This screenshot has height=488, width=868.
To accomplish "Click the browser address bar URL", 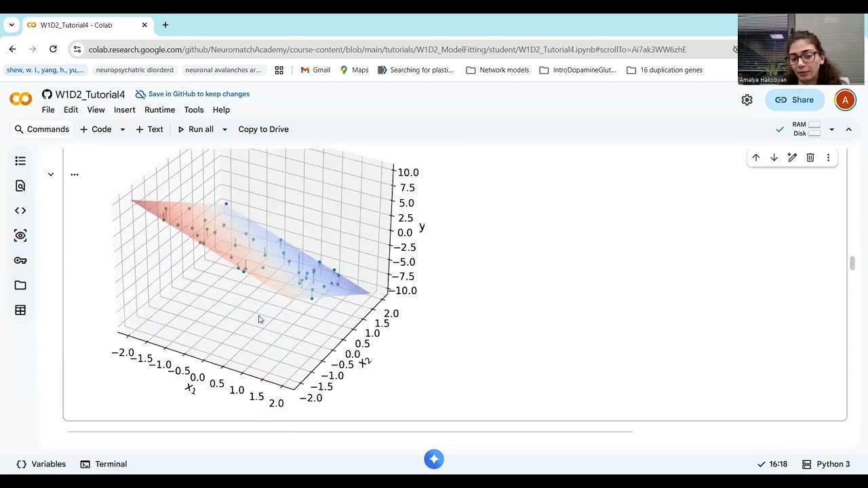I will point(387,49).
